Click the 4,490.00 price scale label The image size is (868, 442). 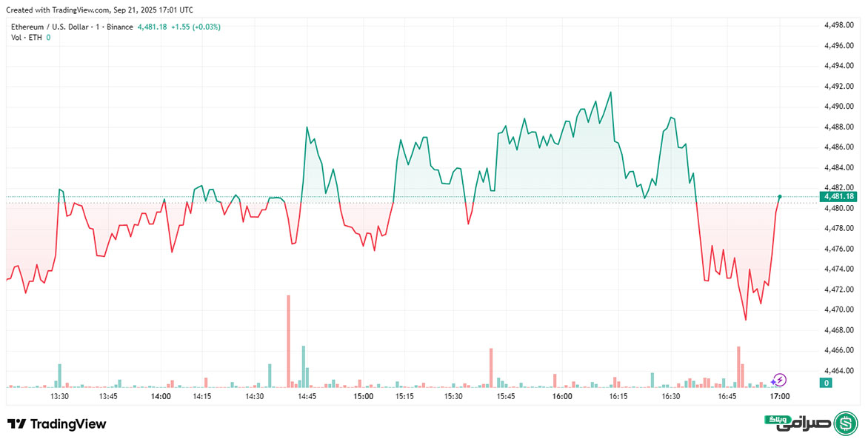[x=839, y=107]
